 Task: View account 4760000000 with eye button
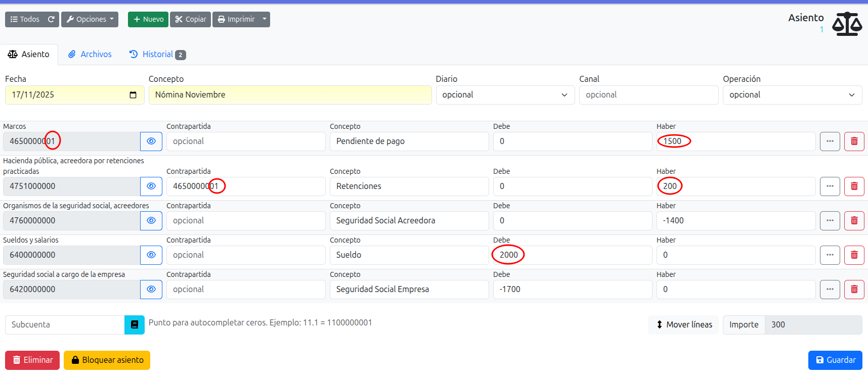[151, 221]
